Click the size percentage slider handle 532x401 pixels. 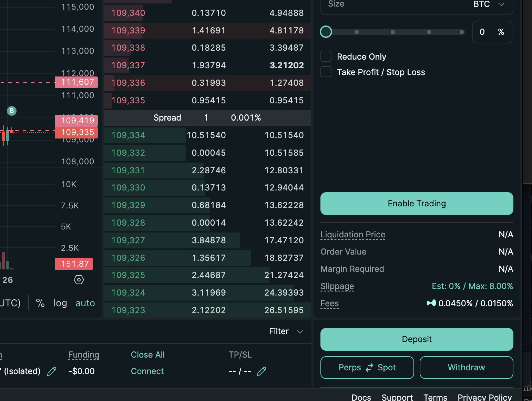(326, 32)
